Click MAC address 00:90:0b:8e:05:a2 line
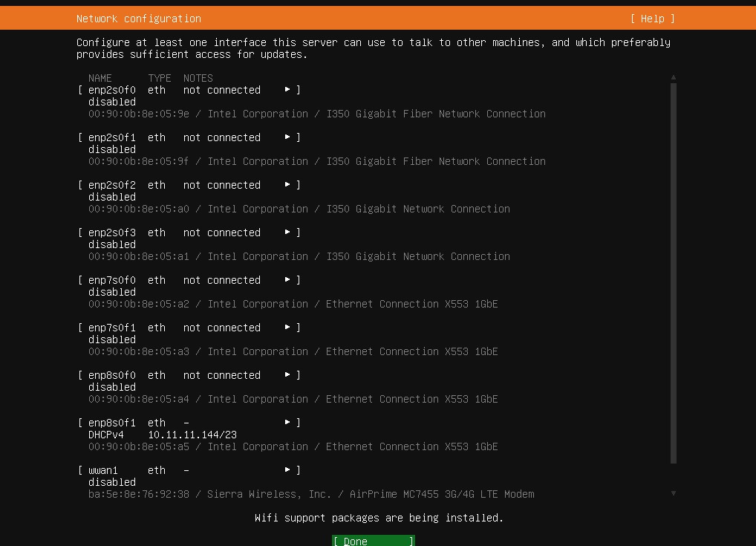 tap(293, 304)
